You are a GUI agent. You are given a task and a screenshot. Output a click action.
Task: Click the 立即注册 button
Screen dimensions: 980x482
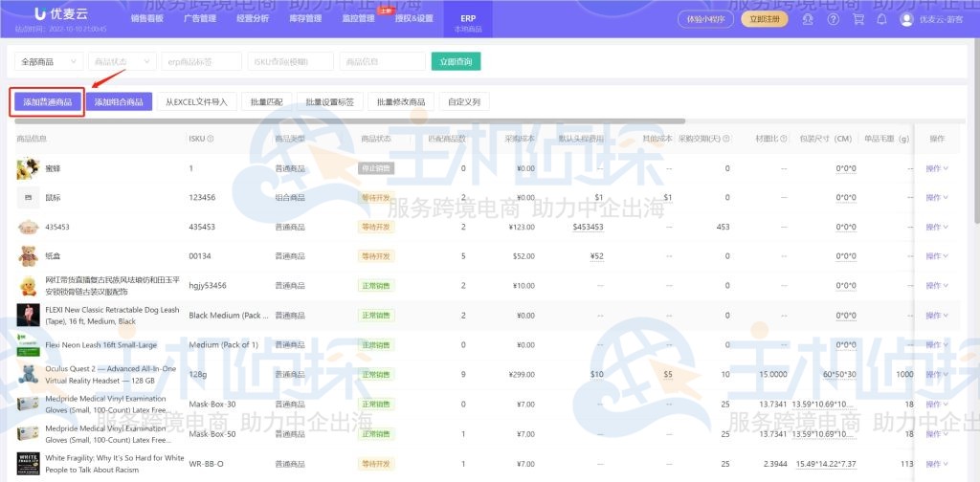tap(765, 19)
